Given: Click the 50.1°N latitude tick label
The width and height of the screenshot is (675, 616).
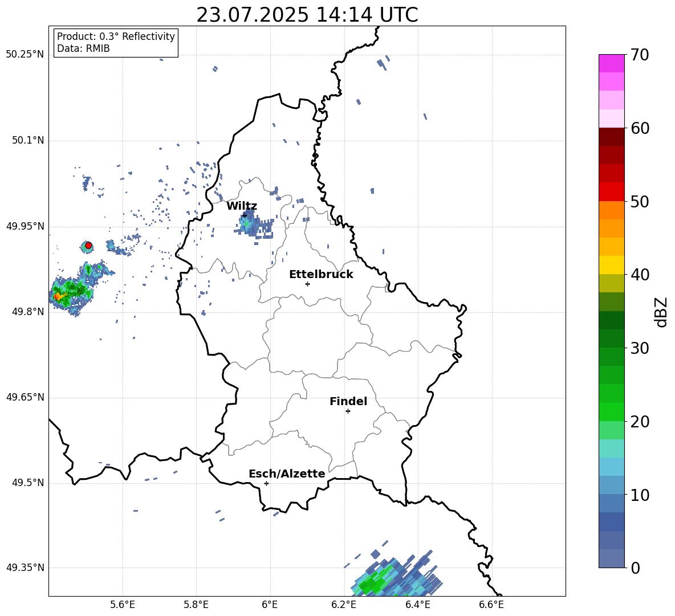Looking at the screenshot, I should coord(28,141).
